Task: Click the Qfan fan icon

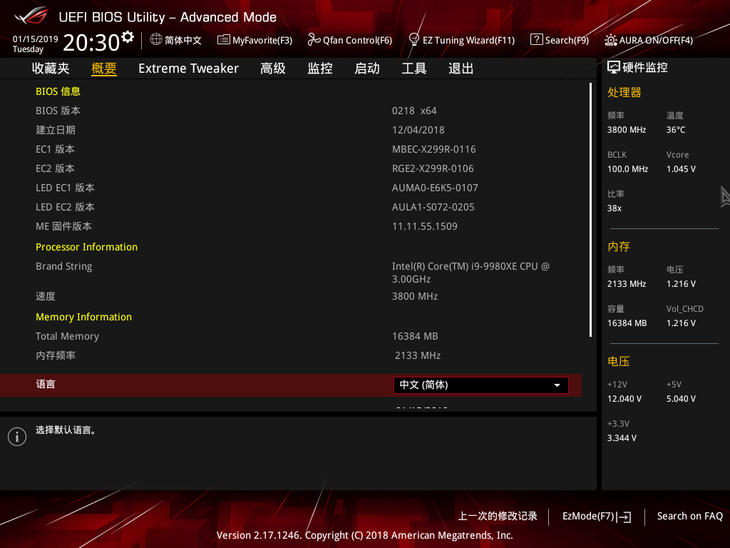Action: pyautogui.click(x=314, y=40)
